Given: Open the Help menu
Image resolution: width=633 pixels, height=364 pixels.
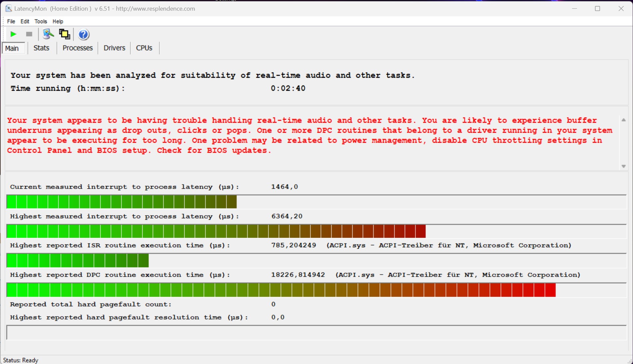Looking at the screenshot, I should pos(58,21).
